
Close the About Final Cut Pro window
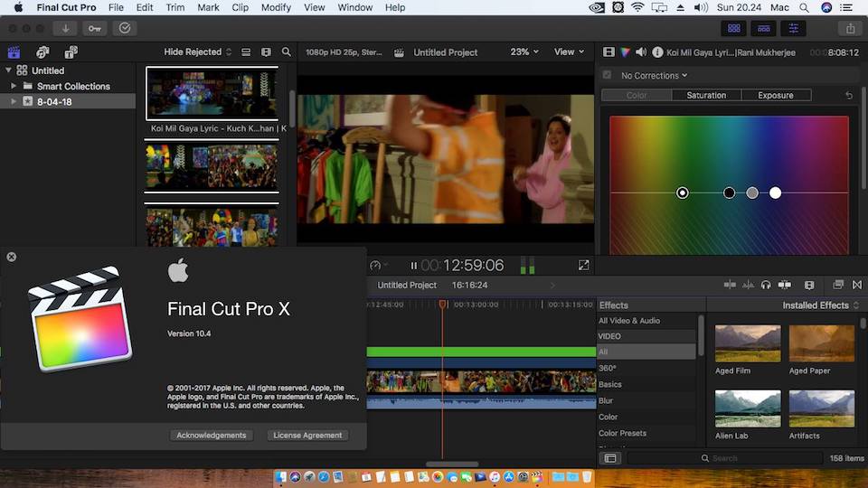point(11,257)
